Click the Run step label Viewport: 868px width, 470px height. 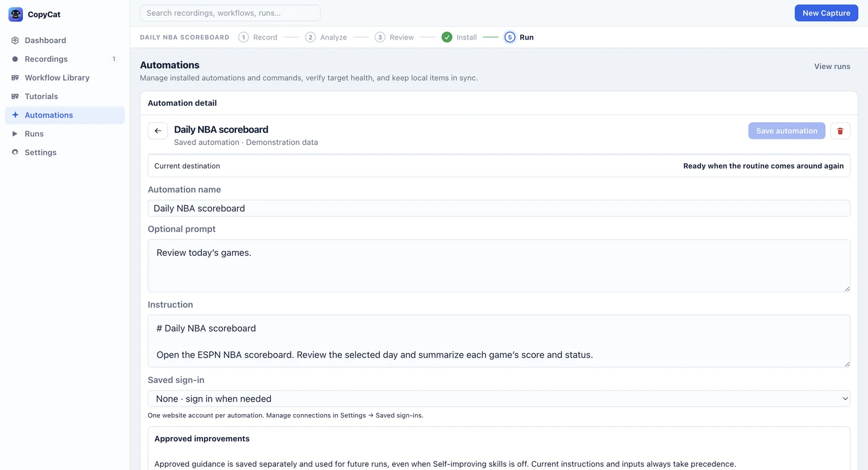[527, 37]
